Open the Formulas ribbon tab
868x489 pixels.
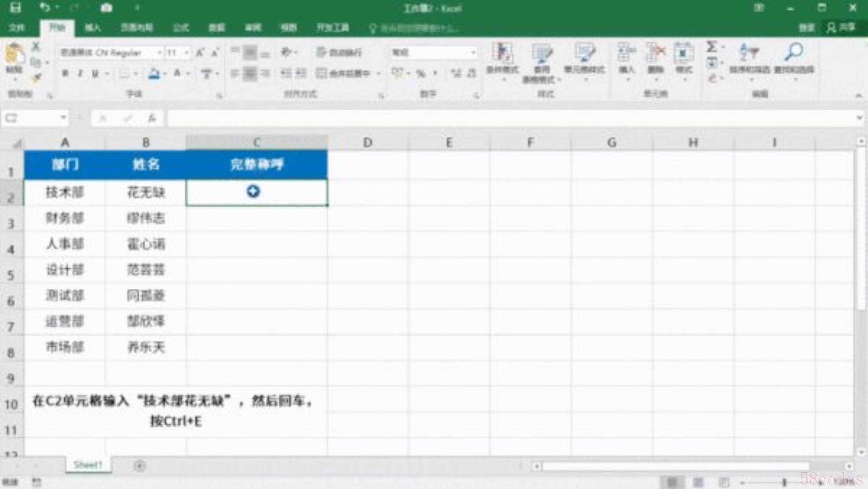coord(181,28)
